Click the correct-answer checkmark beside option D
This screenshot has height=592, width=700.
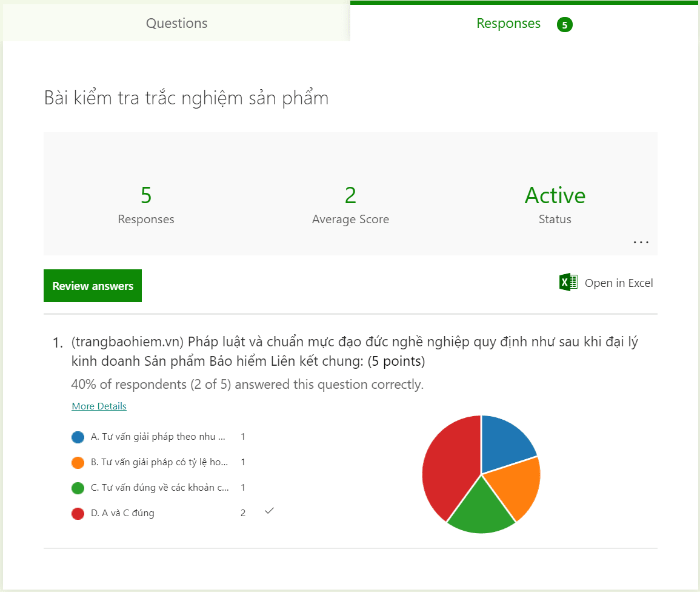tap(269, 511)
